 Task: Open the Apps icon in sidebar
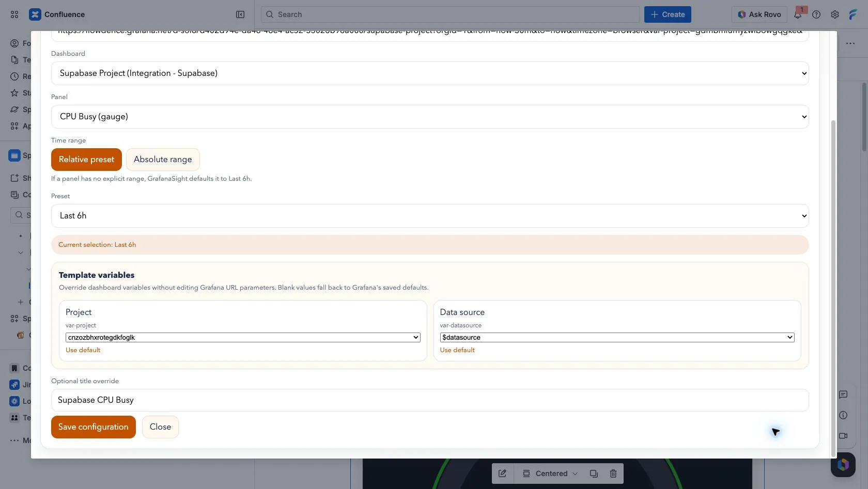point(14,126)
